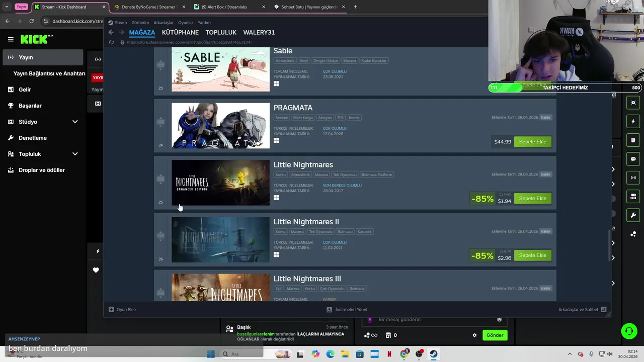The width and height of the screenshot is (644, 362).
Task: Click Windows platform icon under Little Nightmares
Action: (276, 198)
